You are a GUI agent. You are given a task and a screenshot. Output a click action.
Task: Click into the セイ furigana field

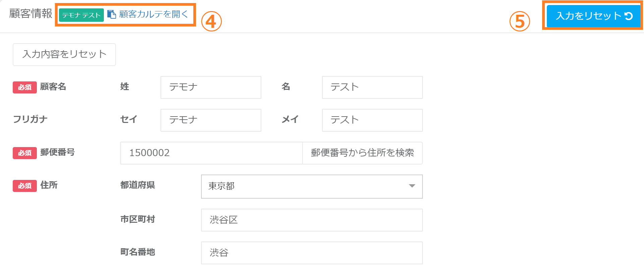coord(211,120)
